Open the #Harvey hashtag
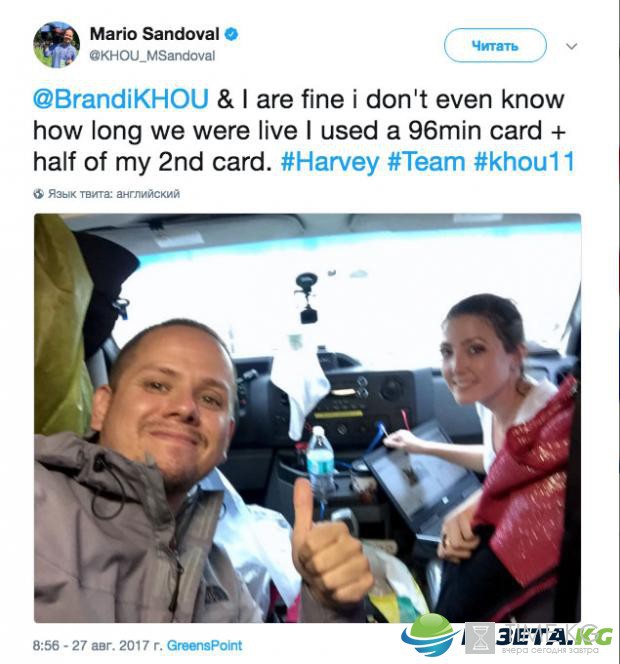Screen dimensions: 620x664 (330, 162)
